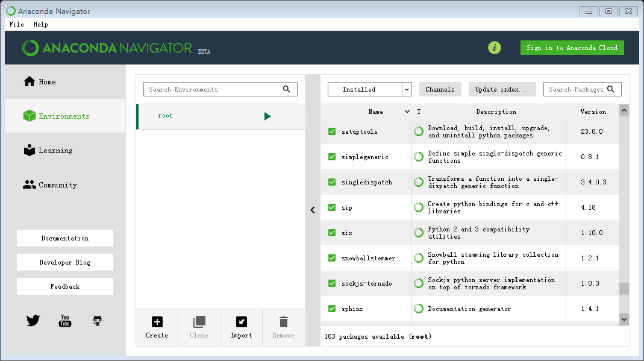Click the green info icon in header

(x=494, y=48)
